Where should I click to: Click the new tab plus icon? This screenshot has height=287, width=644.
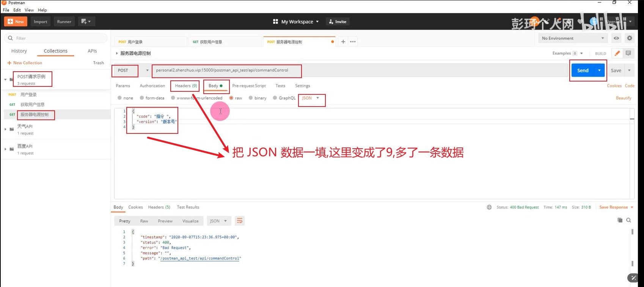click(343, 42)
